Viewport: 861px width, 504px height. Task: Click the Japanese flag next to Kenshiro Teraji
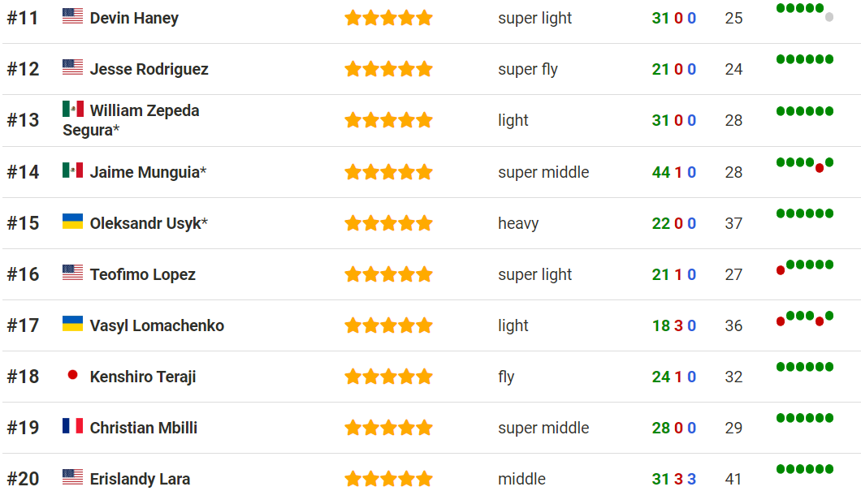coord(72,375)
